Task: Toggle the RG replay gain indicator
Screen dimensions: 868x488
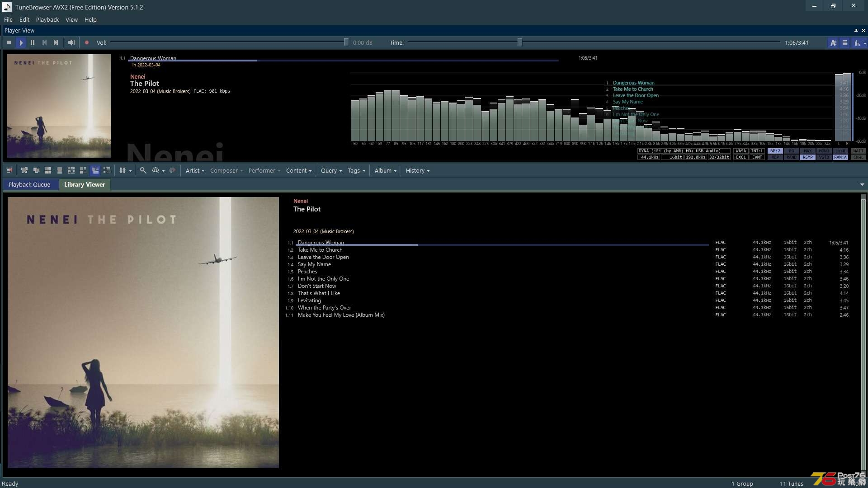Action: coord(792,151)
